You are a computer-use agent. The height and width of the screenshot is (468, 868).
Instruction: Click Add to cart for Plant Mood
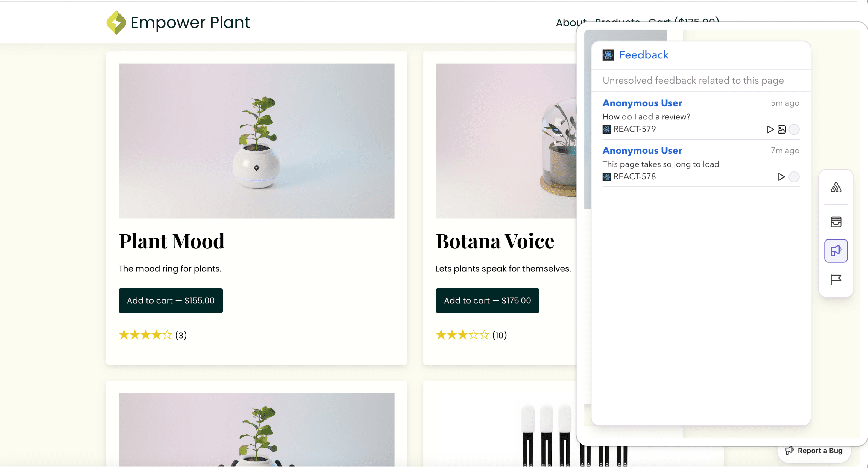coord(171,300)
